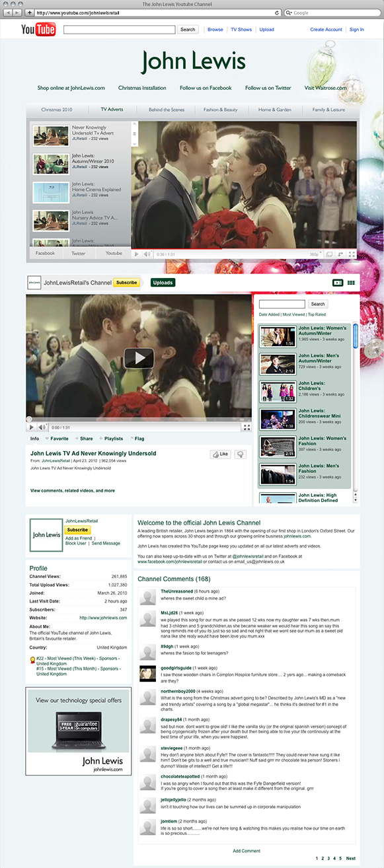Viewport: 384px width, 868px height.
Task: Sort uploads by Top Rated
Action: coord(317,314)
